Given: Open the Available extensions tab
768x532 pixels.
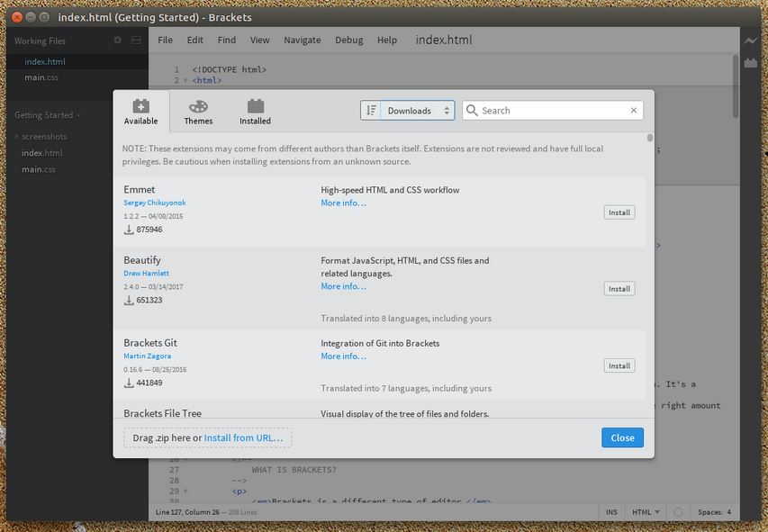Looking at the screenshot, I should tap(141, 112).
